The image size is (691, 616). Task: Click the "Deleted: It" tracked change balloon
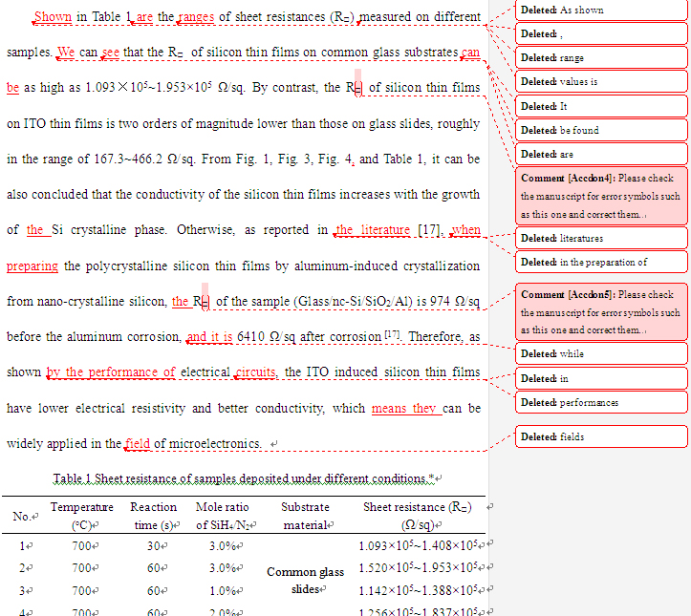601,106
